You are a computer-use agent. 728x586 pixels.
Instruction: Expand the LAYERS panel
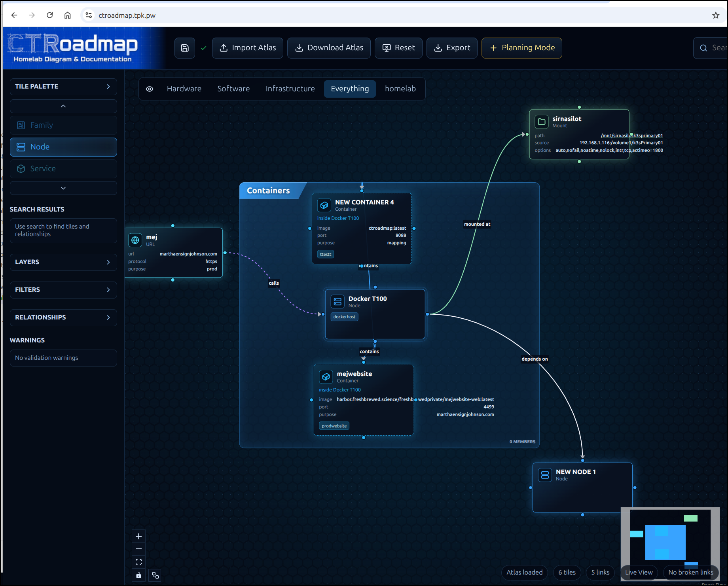coord(63,262)
